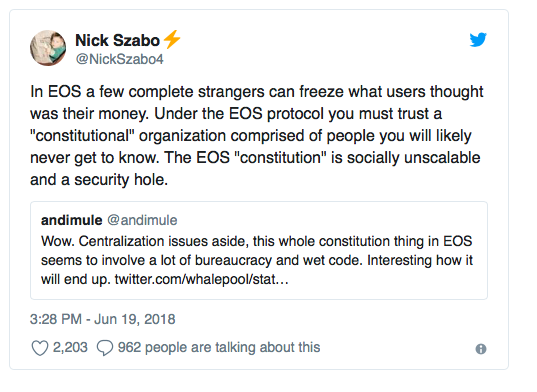537x392 pixels.
Task: Open the quoted tweet text box
Action: (259, 251)
